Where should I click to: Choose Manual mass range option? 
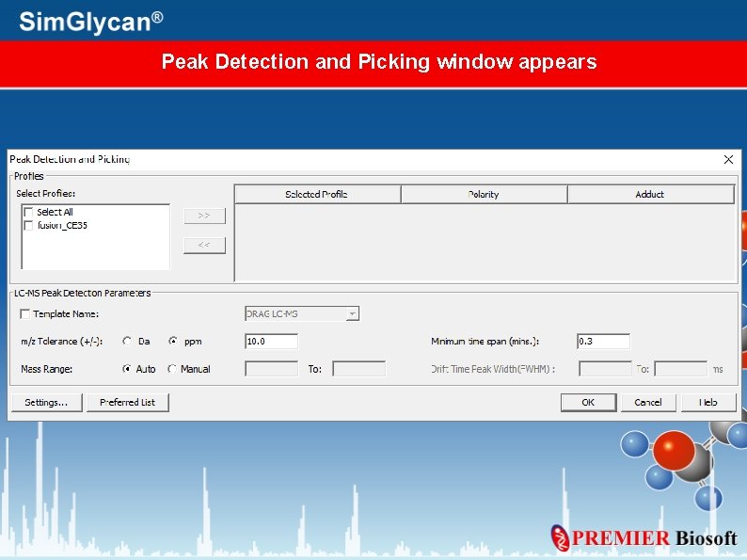pos(172,369)
